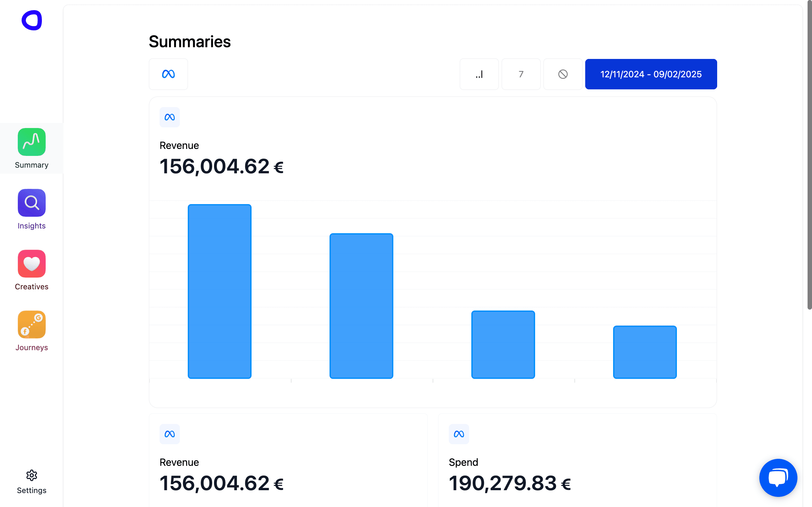Open the date range picker 12/11/2024 - 09/02/2025
This screenshot has height=507, width=812.
click(x=650, y=74)
